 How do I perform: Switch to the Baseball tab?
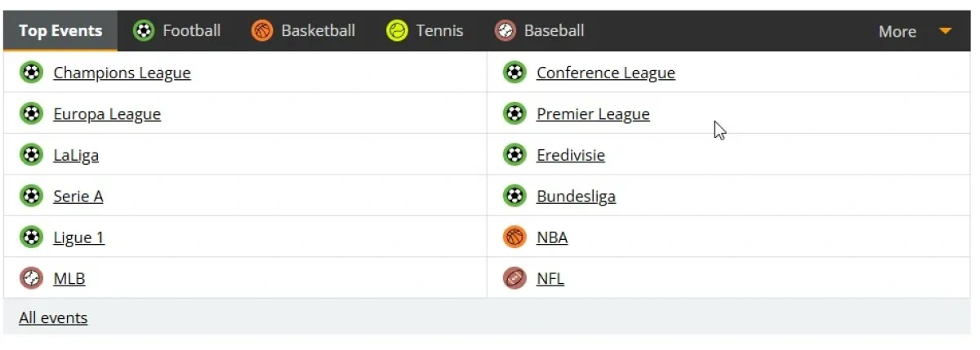(539, 31)
